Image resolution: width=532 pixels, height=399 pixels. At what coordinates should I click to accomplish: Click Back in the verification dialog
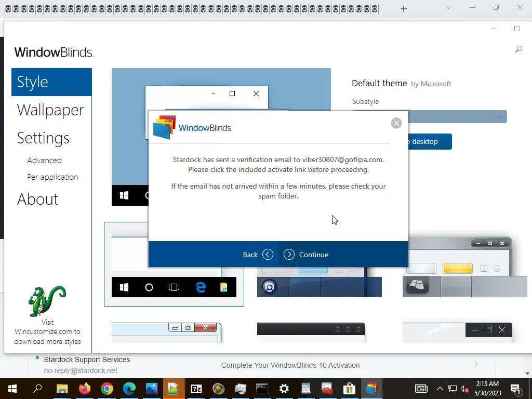pos(258,255)
